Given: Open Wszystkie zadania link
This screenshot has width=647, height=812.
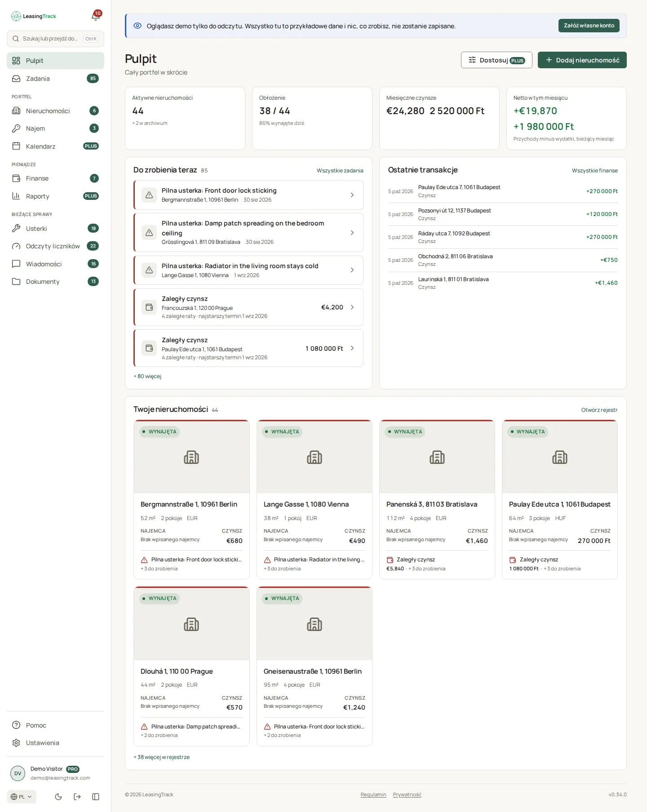Looking at the screenshot, I should tap(340, 171).
